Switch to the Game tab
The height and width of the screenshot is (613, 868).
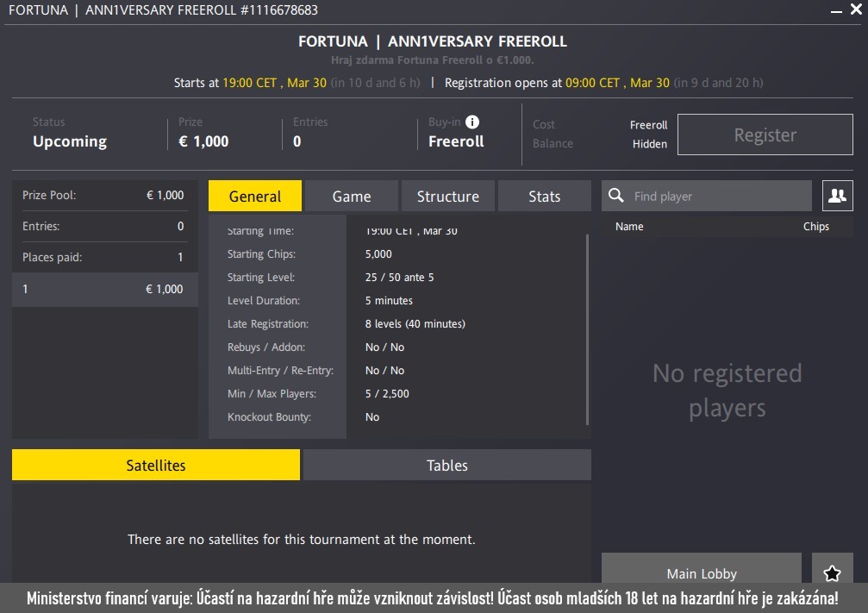click(352, 196)
